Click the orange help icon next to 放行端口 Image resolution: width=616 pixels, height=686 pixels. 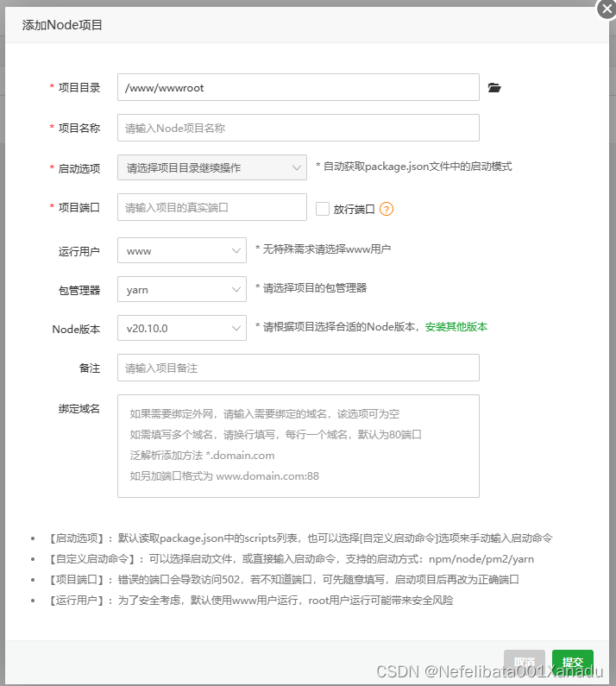pos(387,209)
